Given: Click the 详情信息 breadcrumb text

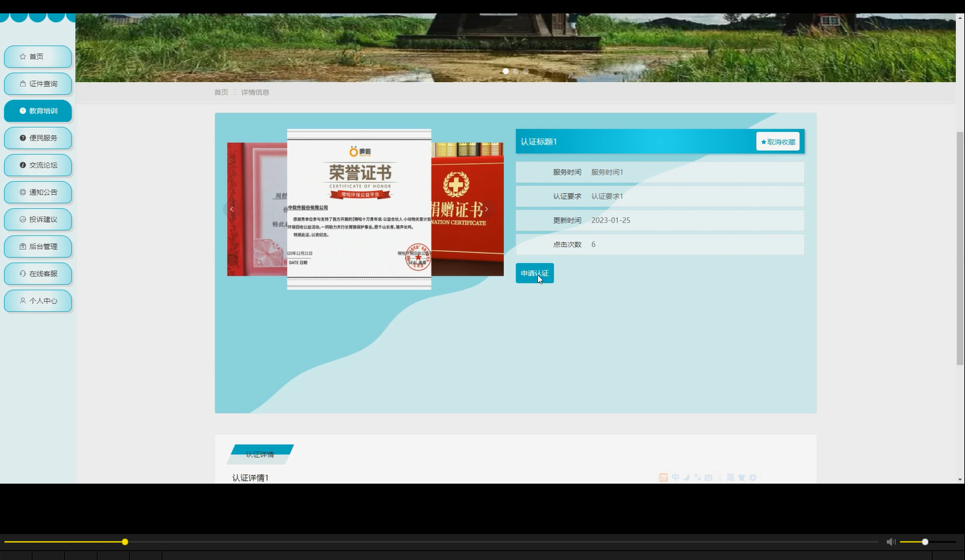Looking at the screenshot, I should coord(255,92).
